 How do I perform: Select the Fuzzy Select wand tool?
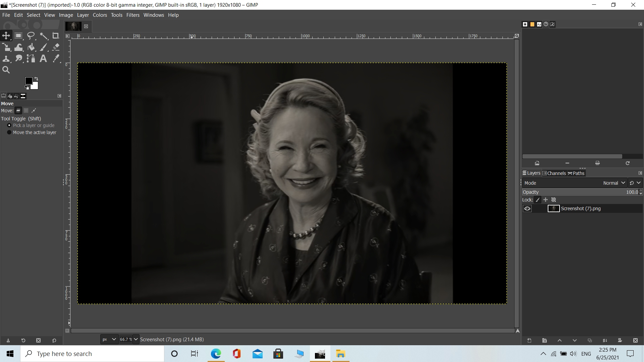pos(44,36)
